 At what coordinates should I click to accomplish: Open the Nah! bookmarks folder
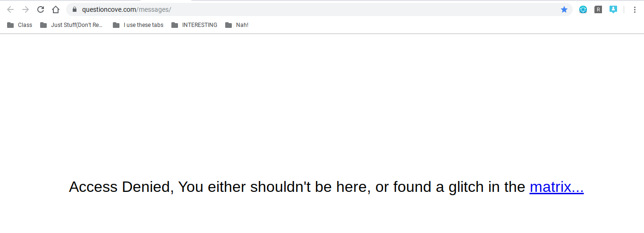pyautogui.click(x=237, y=25)
